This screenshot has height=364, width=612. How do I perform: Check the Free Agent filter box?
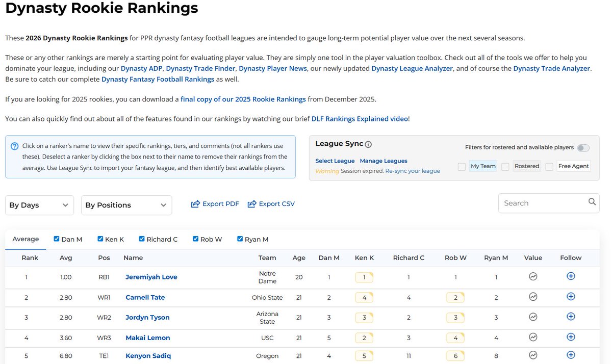[x=549, y=167]
